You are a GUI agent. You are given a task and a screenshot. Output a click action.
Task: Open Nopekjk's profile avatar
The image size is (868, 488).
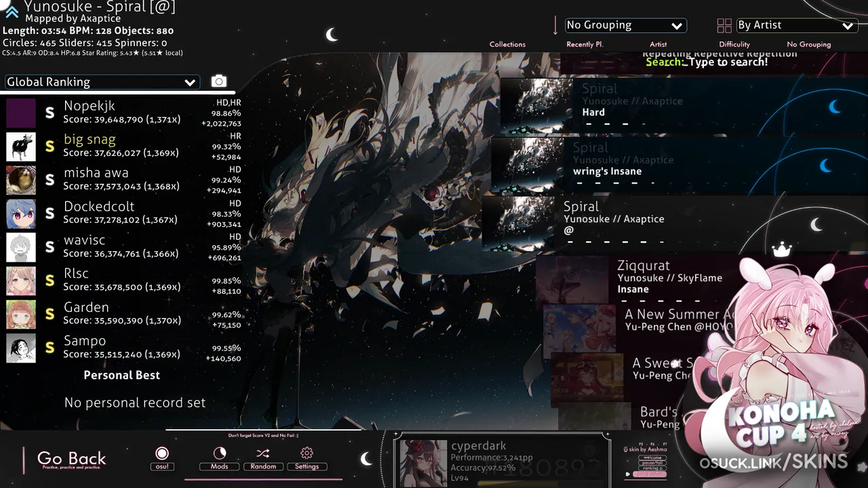pyautogui.click(x=21, y=113)
